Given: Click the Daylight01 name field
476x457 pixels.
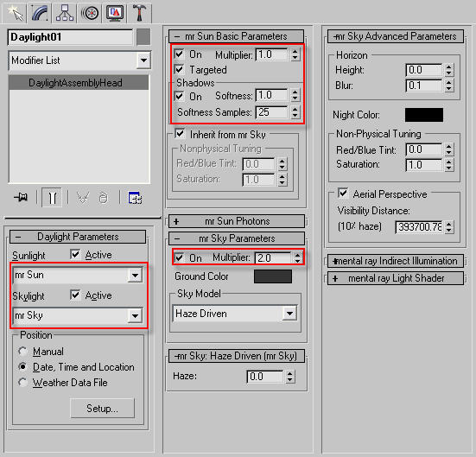Looking at the screenshot, I should point(71,37).
